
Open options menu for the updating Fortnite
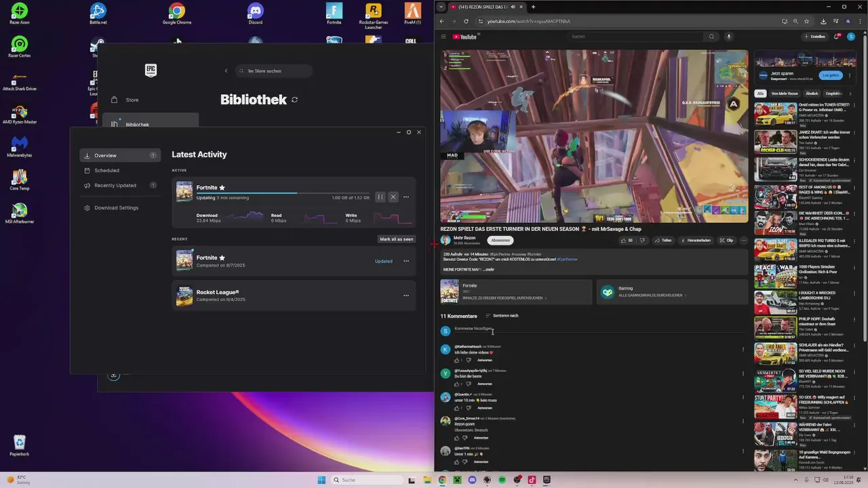406,197
